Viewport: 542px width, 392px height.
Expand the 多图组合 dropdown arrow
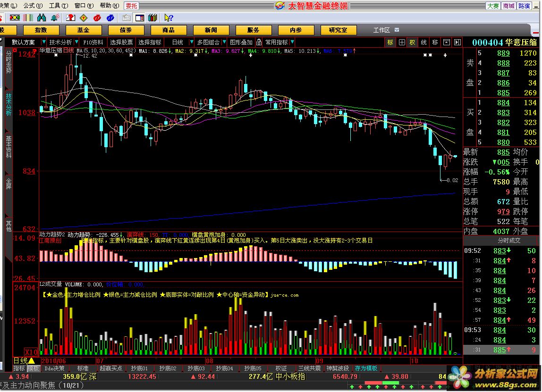pos(224,42)
